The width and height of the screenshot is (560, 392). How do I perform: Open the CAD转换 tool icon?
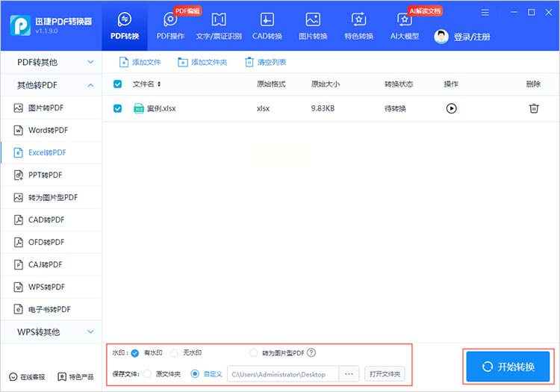coord(267,20)
